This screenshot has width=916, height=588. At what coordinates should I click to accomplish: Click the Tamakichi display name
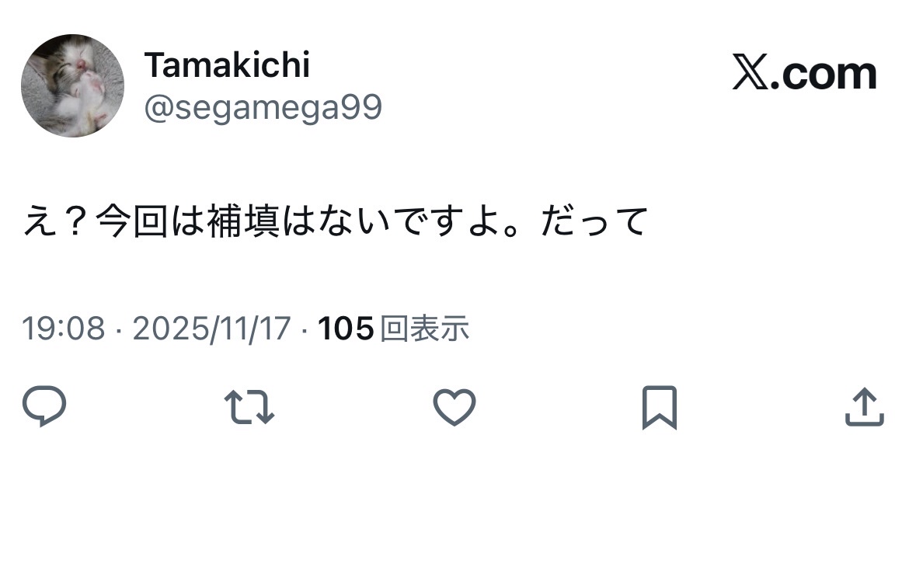click(227, 65)
